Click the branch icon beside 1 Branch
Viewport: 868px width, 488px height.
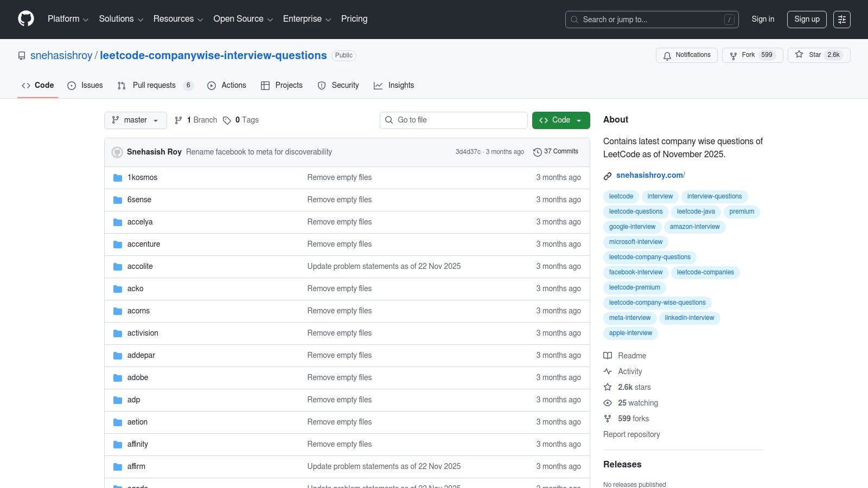coord(178,120)
